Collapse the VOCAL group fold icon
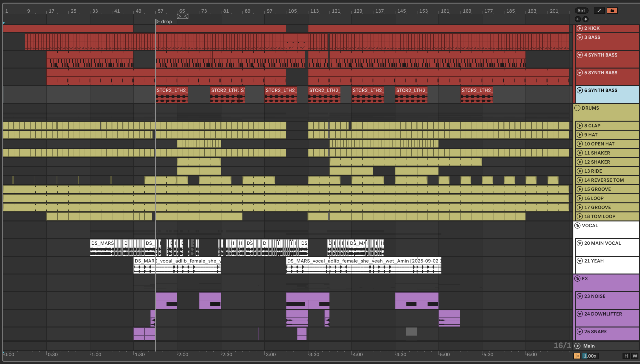640x364 pixels. coord(577,226)
